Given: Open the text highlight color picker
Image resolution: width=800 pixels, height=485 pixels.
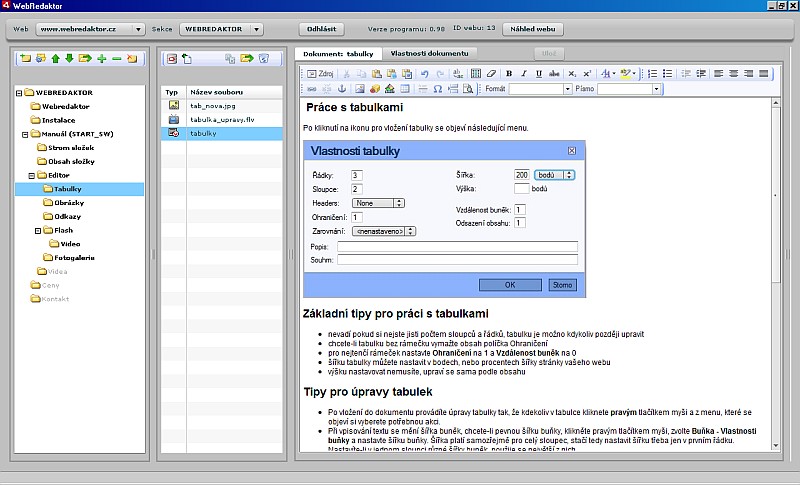Looking at the screenshot, I should (x=627, y=73).
